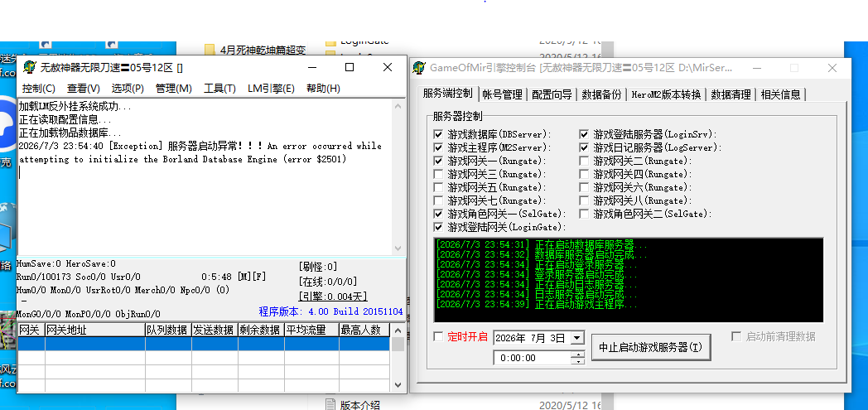Open the 查看(V) menu
The image size is (868, 410).
(x=84, y=89)
